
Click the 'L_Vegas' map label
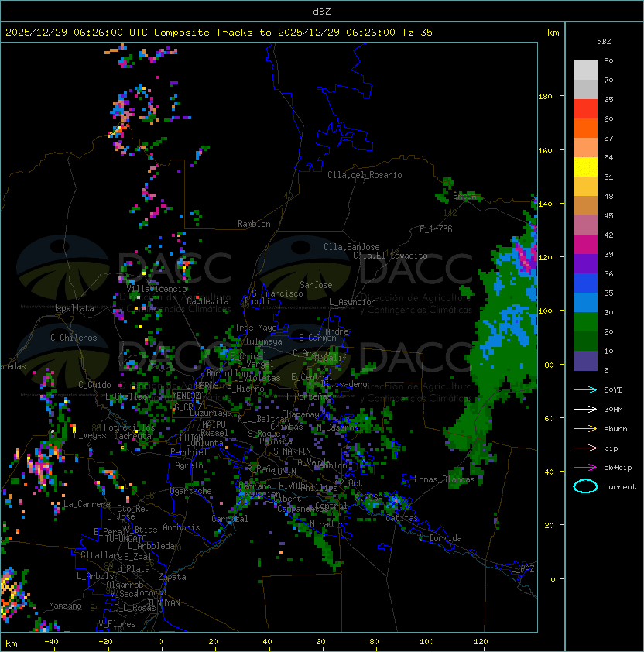pos(90,435)
